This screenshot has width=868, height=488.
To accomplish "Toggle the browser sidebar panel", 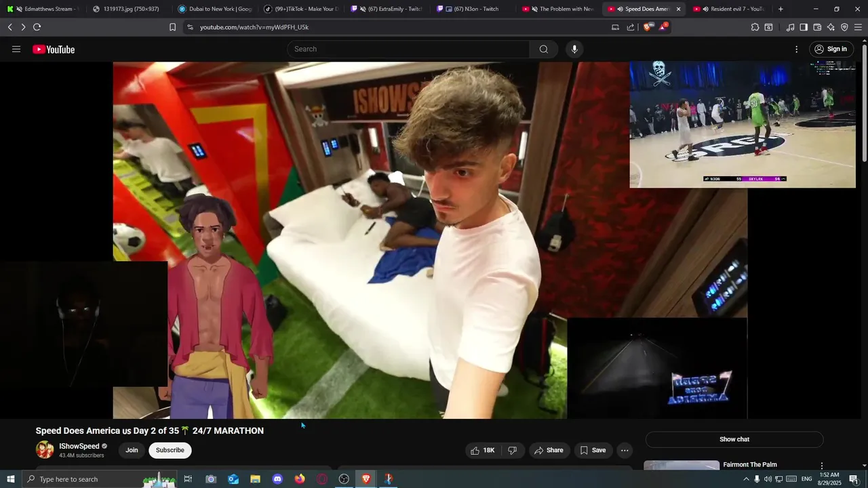I will (x=804, y=27).
